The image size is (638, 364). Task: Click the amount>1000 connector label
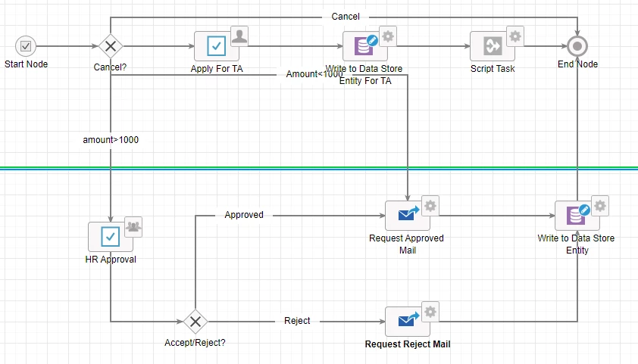tap(111, 140)
